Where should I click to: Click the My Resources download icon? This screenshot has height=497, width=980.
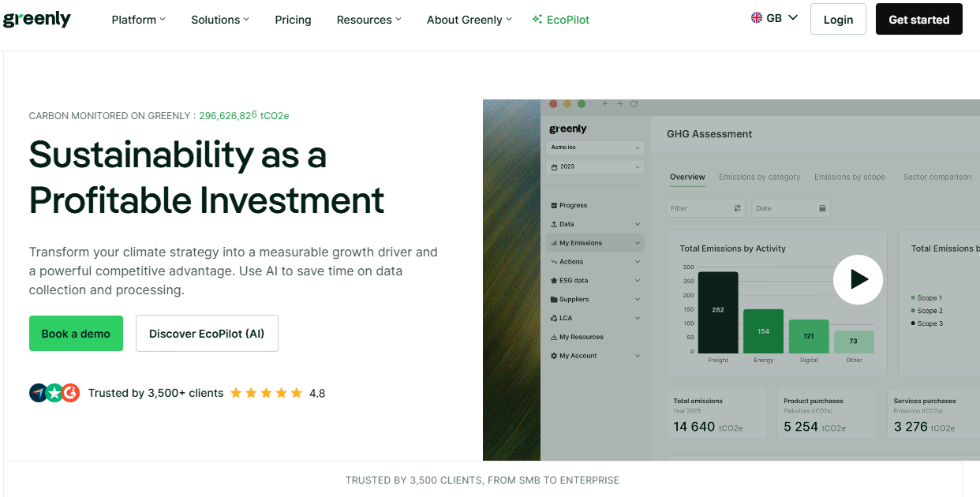pyautogui.click(x=554, y=337)
